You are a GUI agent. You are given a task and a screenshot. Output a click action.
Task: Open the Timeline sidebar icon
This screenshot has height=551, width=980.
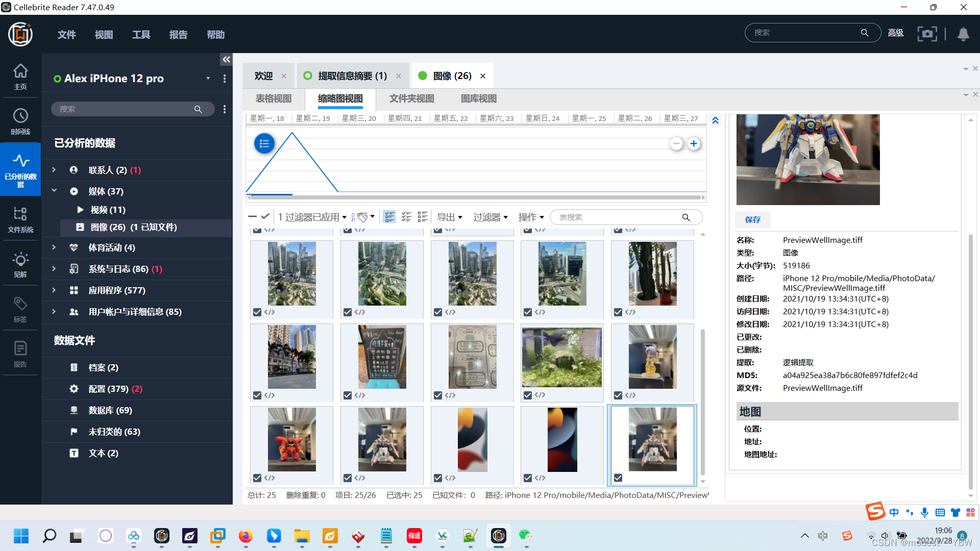pos(20,120)
